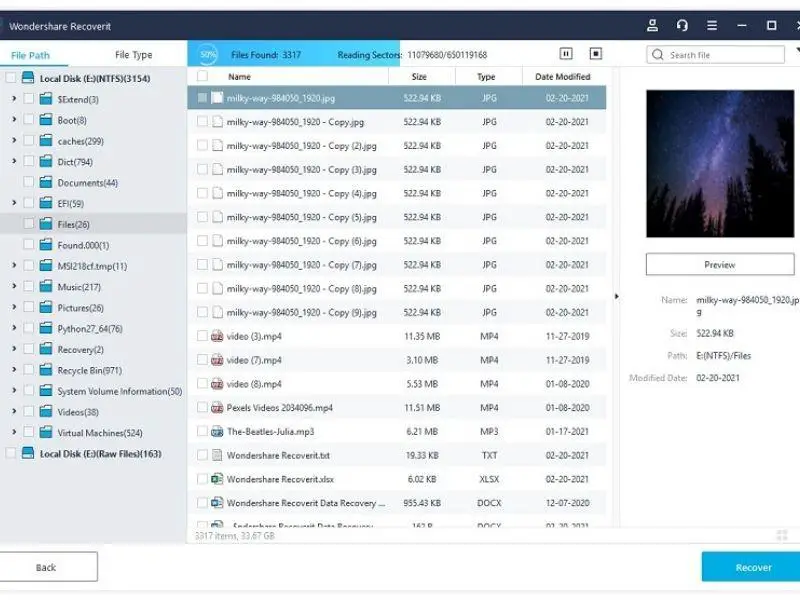
Task: Click Wondershare Recoverit.xlsx file icon
Action: [x=217, y=479]
